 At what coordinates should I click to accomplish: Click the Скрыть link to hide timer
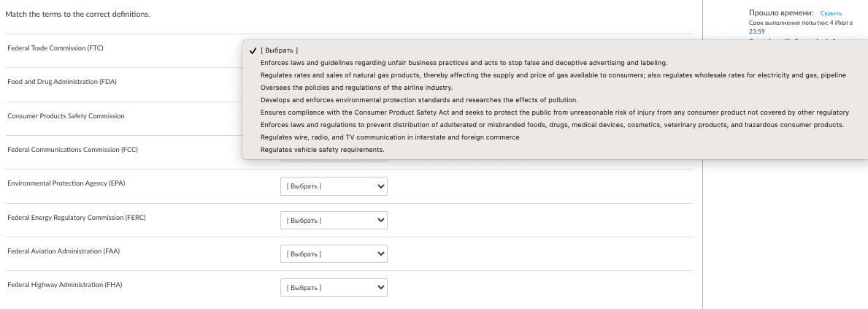(831, 13)
